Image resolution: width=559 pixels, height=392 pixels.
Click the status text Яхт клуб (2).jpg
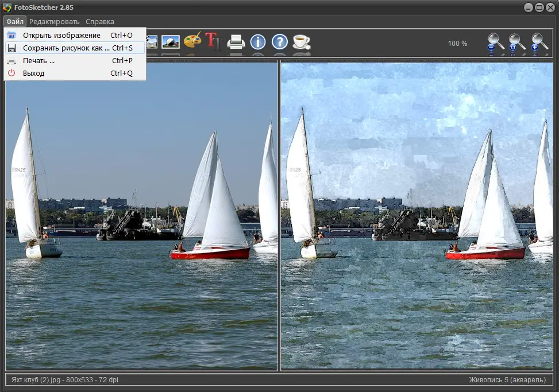[36, 380]
